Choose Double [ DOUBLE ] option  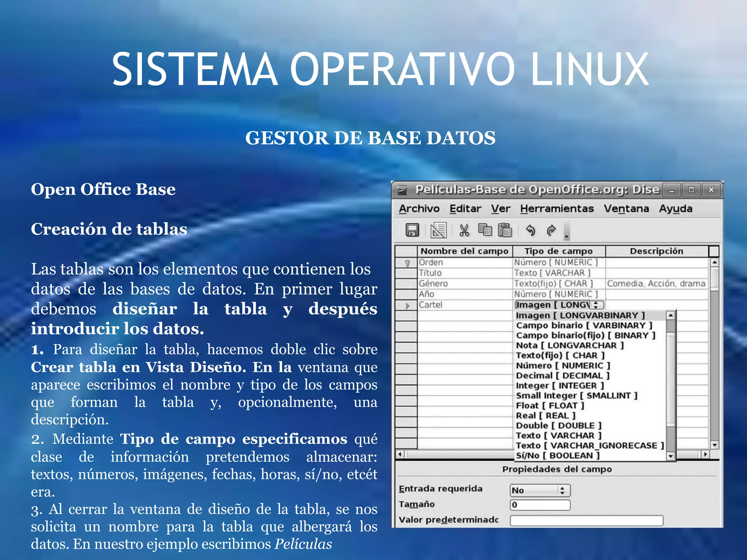[x=590, y=426]
